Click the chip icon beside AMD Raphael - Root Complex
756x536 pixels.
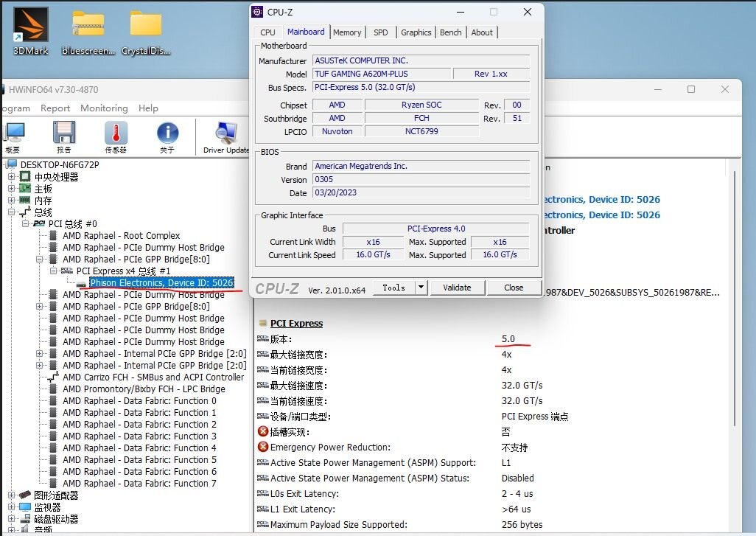click(x=54, y=235)
